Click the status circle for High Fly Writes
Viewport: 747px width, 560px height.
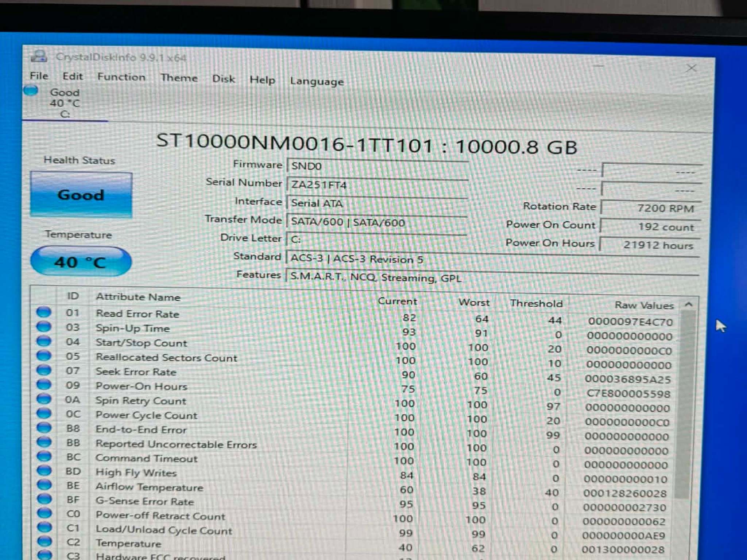tap(44, 470)
